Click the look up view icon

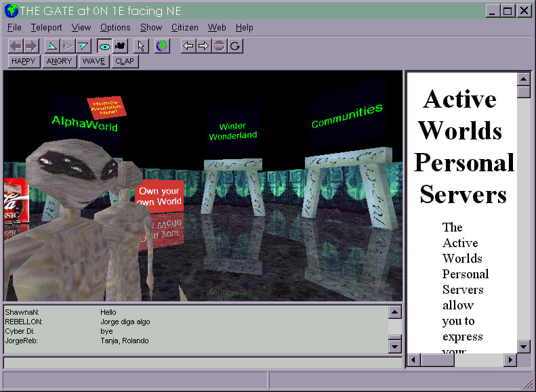click(51, 46)
